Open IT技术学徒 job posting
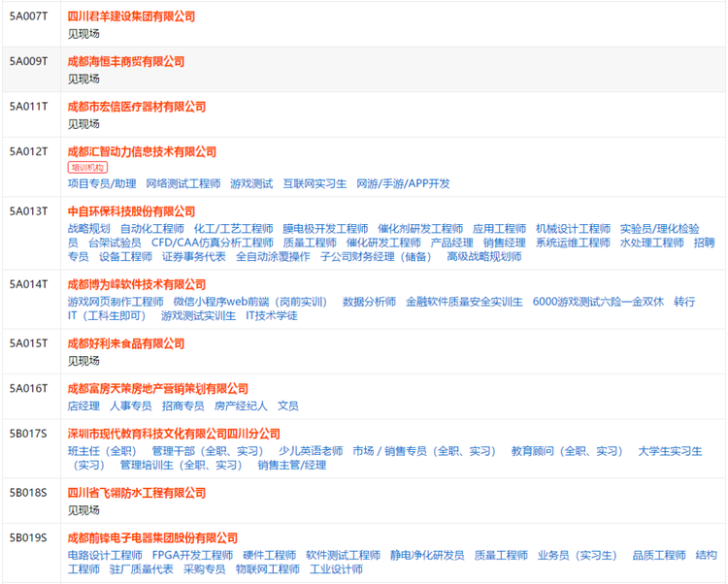Screen dimensions: 728x584 tap(272, 315)
